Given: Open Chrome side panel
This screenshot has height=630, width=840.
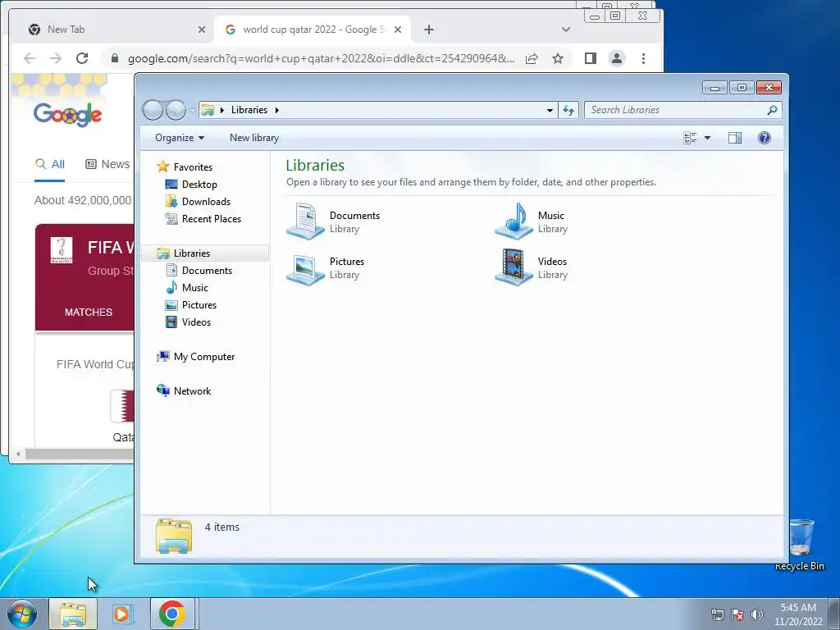Looking at the screenshot, I should click(x=591, y=58).
